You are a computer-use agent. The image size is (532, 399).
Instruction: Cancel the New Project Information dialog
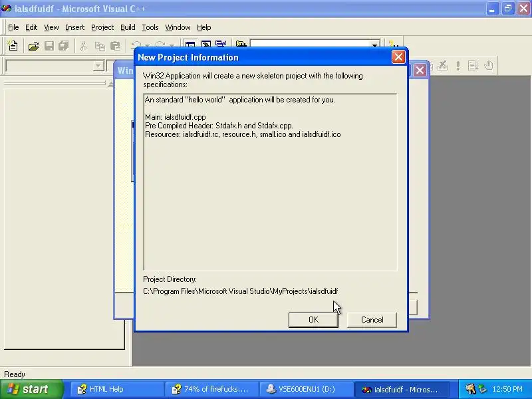coord(372,320)
